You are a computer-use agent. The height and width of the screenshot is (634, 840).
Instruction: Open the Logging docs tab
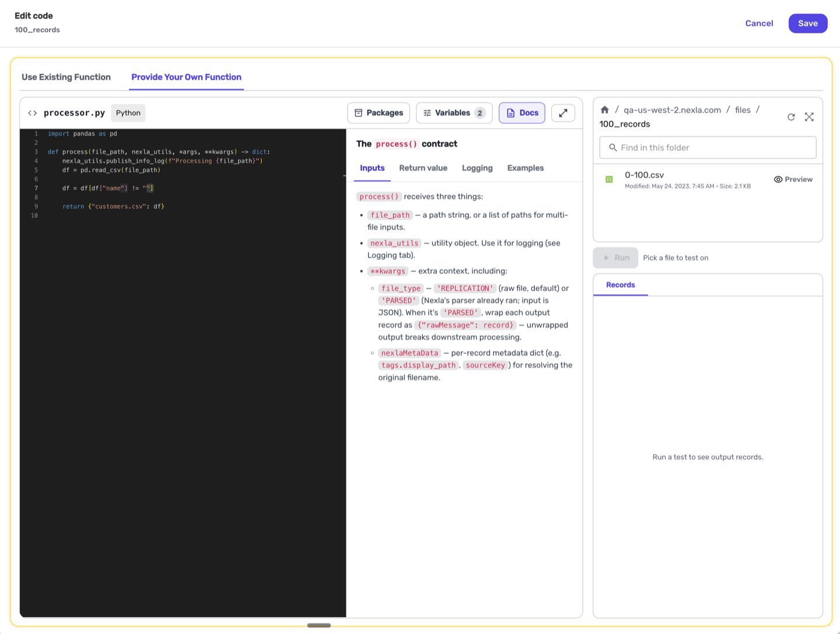tap(477, 168)
